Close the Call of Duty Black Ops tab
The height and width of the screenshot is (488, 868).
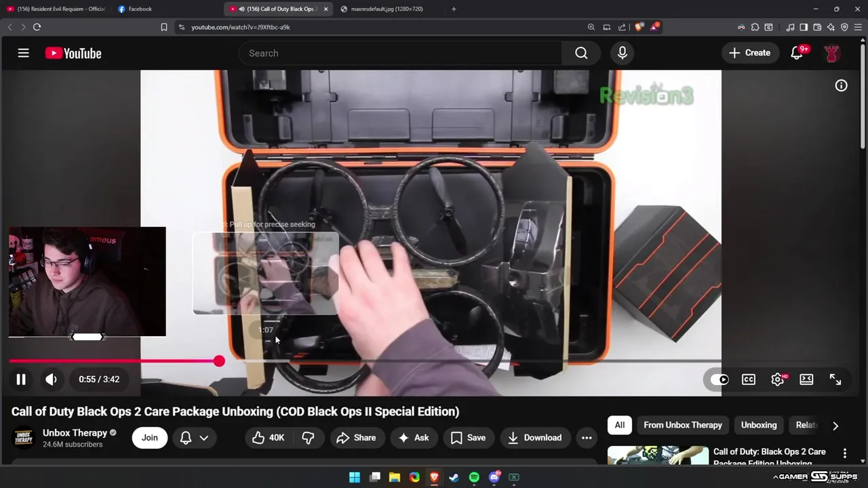(x=325, y=9)
